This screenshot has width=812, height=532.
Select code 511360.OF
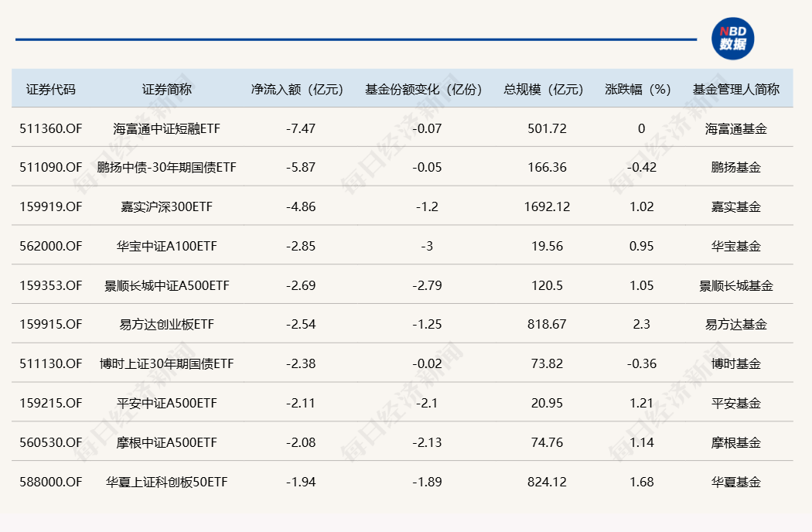(51, 128)
